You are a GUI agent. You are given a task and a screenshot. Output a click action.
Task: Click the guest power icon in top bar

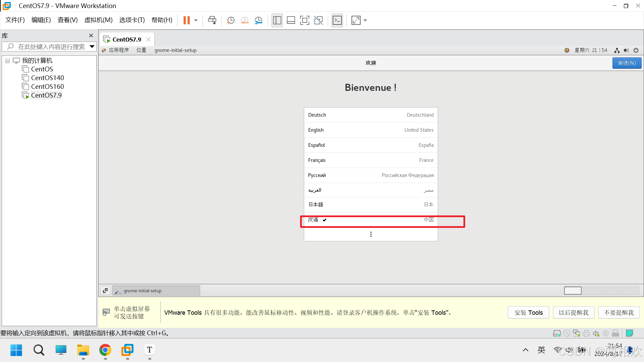(x=636, y=50)
